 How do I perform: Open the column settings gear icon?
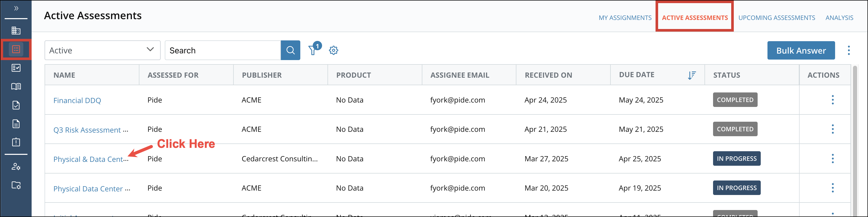[333, 50]
